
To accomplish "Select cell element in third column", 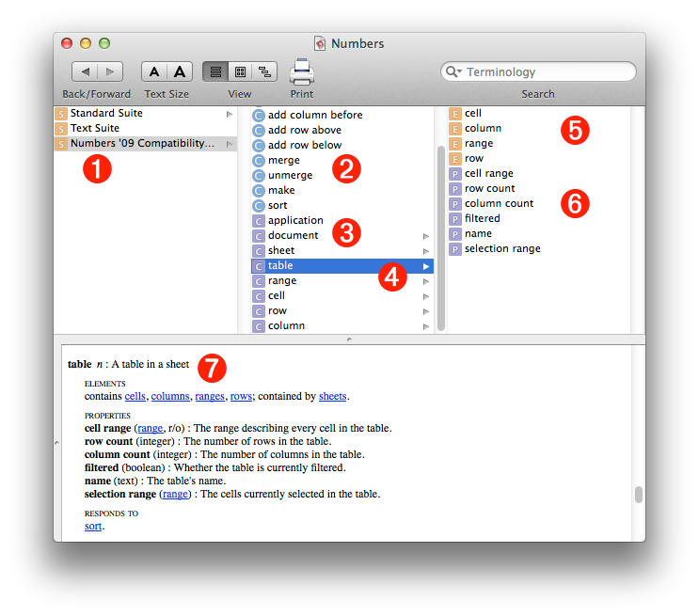I will tap(538, 113).
